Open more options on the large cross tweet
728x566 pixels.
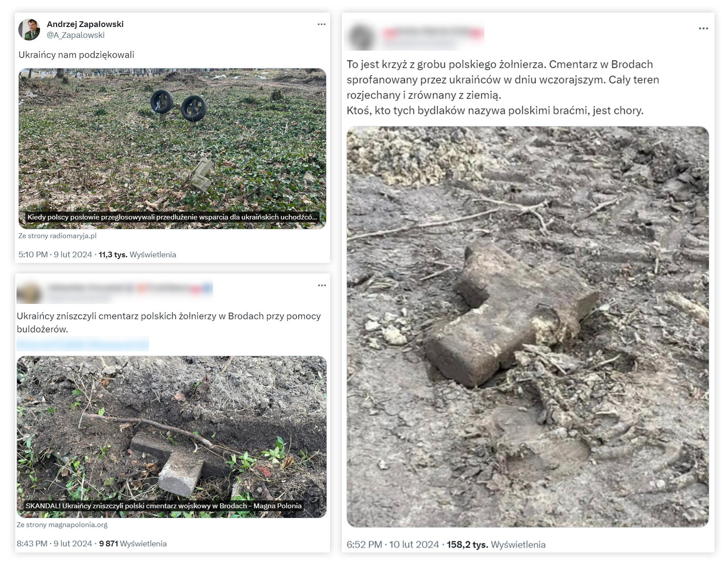pos(703,29)
